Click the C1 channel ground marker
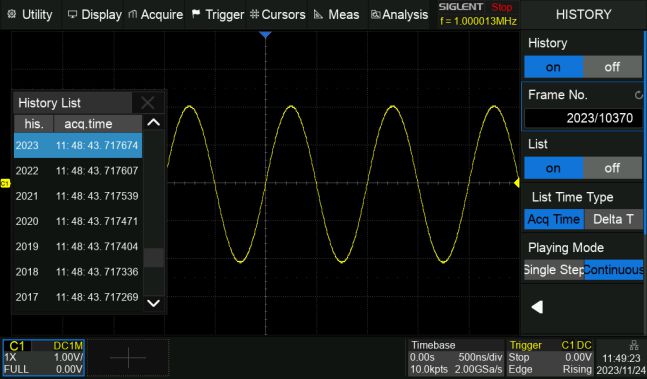Screen dimensions: 647x379 pyautogui.click(x=5, y=183)
